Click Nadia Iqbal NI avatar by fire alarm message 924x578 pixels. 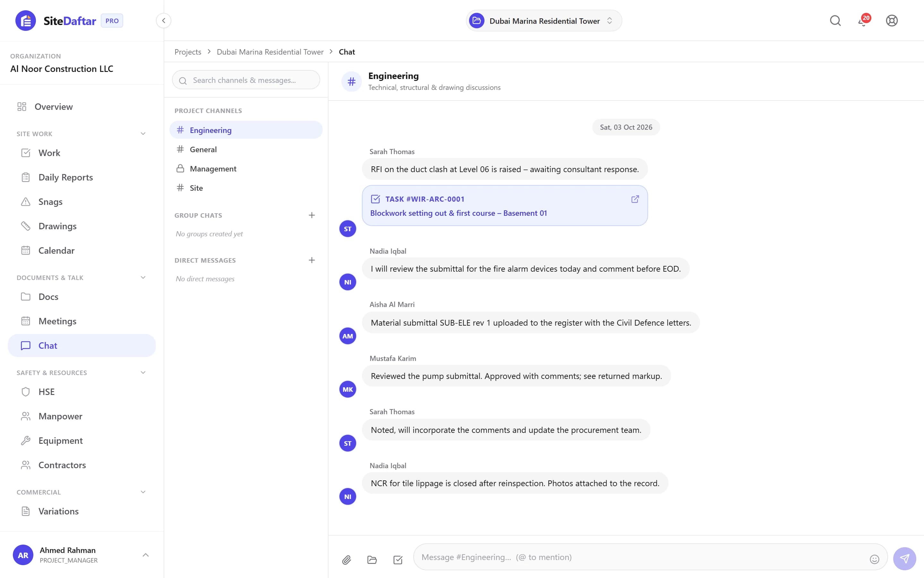pos(347,282)
